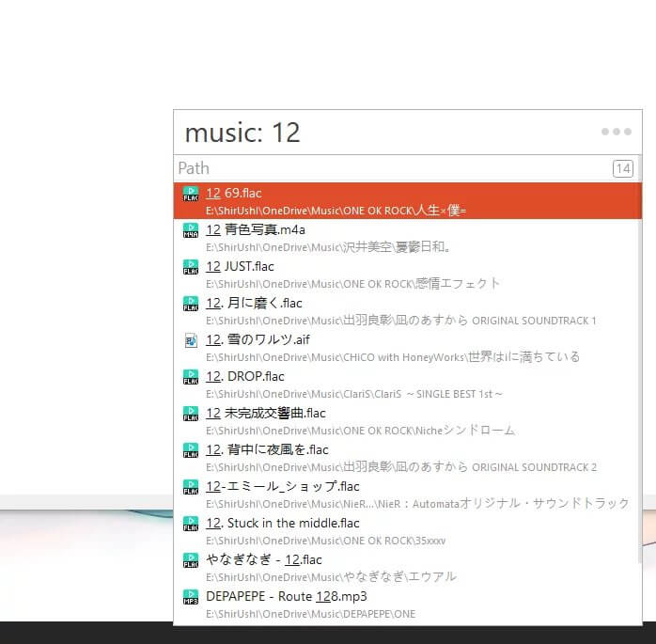656x644 pixels.
Task: Select the 12 未完成交響曲.flac result
Action: 404,420
